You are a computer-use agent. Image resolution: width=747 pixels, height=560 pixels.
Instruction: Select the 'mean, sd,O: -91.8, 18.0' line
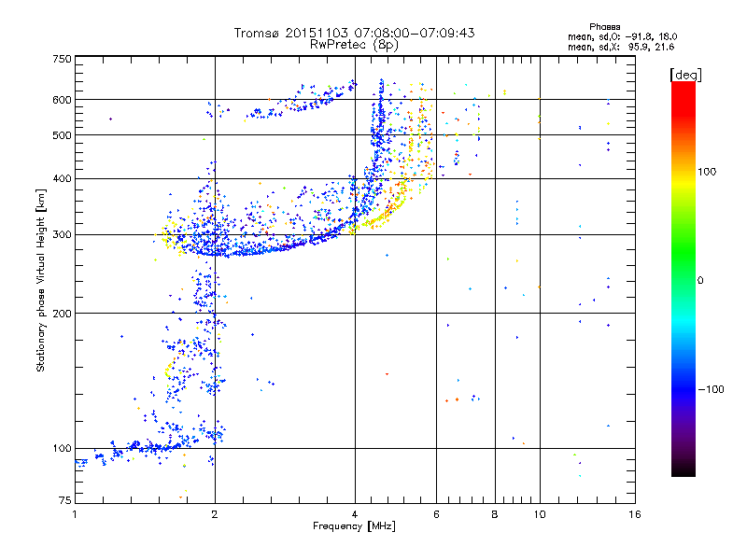coord(622,36)
